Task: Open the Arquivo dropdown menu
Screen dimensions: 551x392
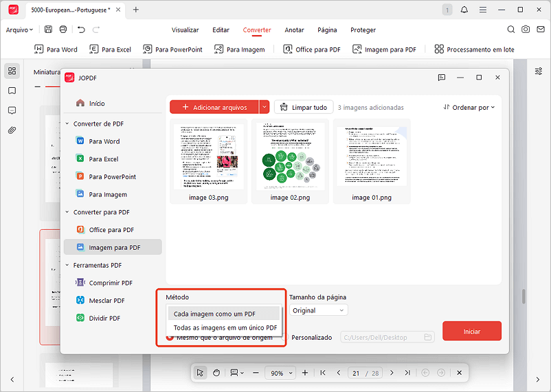Action: (x=19, y=30)
